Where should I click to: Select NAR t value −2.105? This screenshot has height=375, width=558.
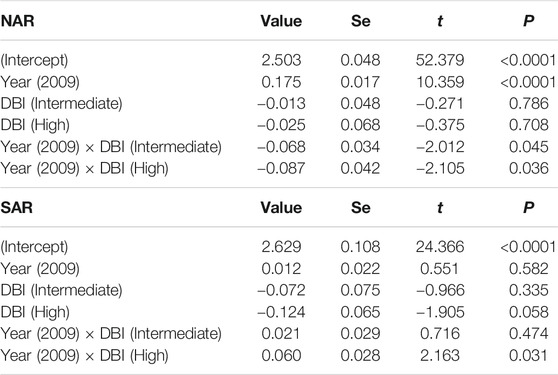point(440,168)
